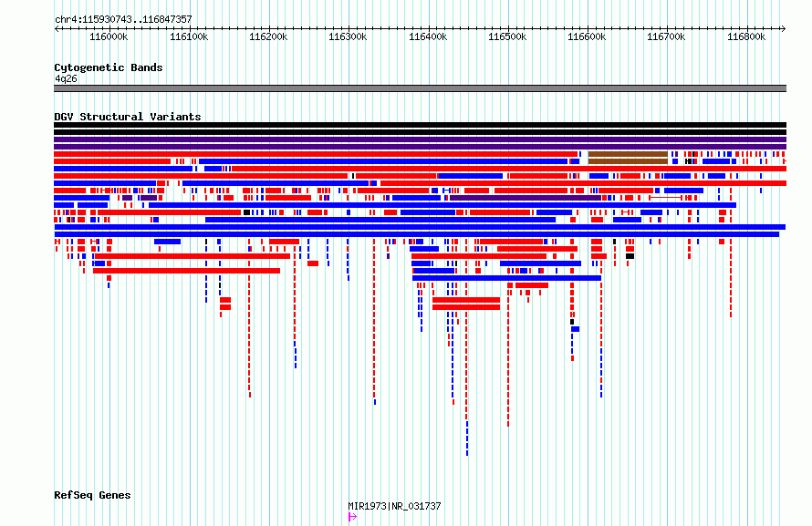812x526 pixels.
Task: Click the 4q26 band label
Action: [66, 78]
